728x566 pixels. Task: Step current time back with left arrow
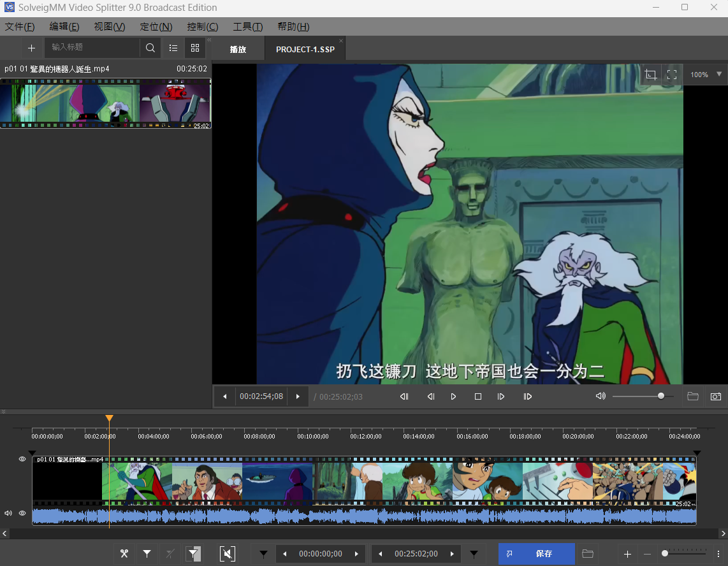[225, 396]
